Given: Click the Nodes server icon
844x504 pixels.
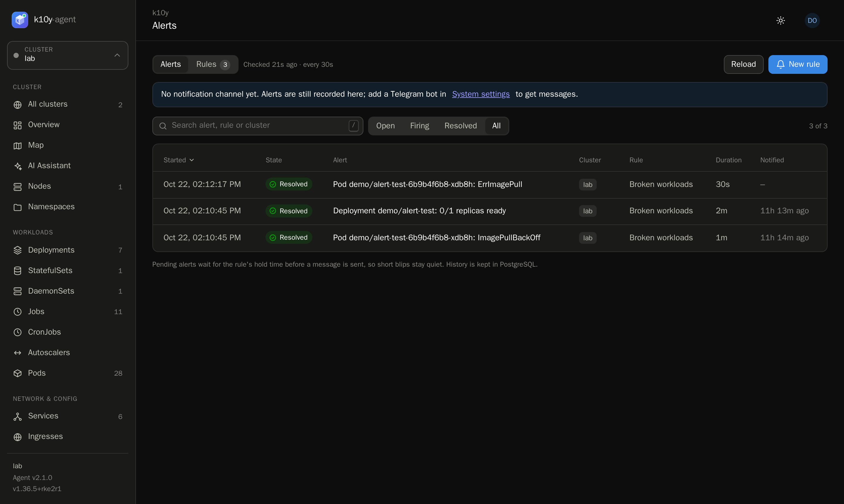Looking at the screenshot, I should (x=18, y=186).
